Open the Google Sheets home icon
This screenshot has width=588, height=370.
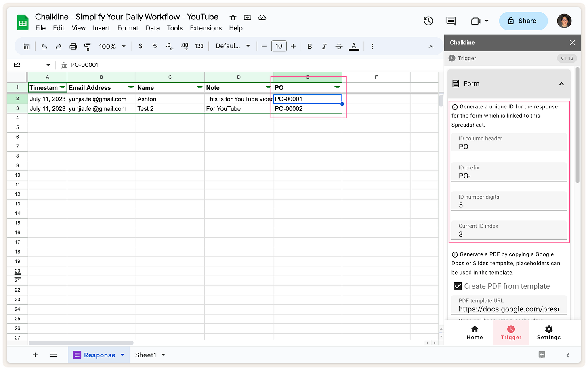click(x=23, y=22)
